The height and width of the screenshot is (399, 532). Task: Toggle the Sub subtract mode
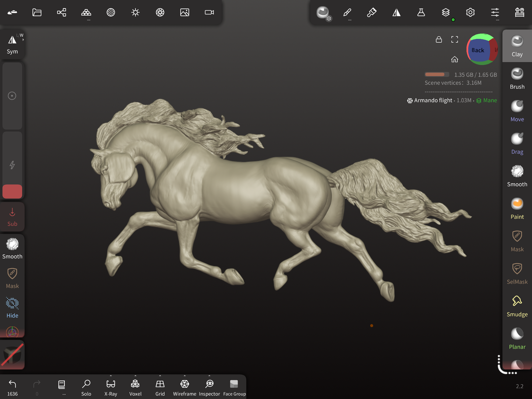click(12, 217)
